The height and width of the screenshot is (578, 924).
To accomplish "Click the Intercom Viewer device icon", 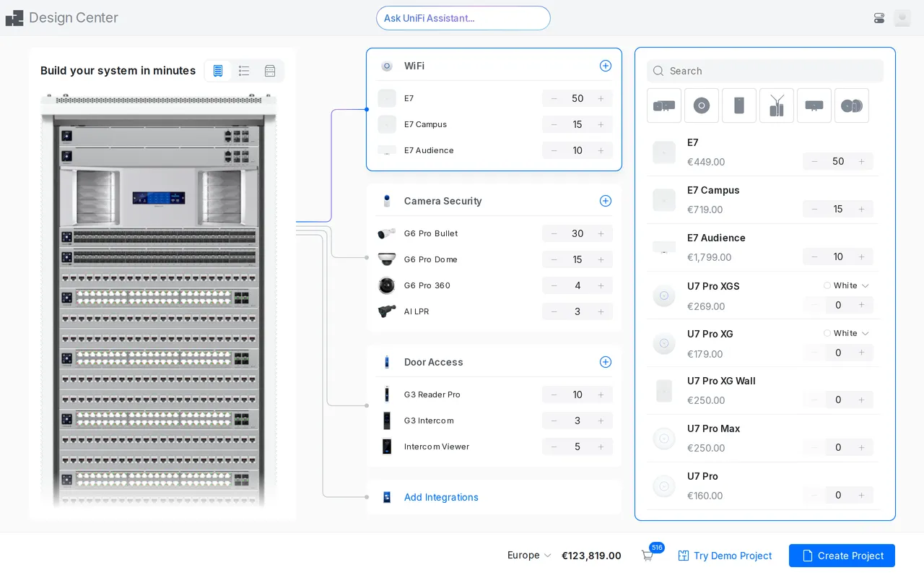I will [x=387, y=447].
